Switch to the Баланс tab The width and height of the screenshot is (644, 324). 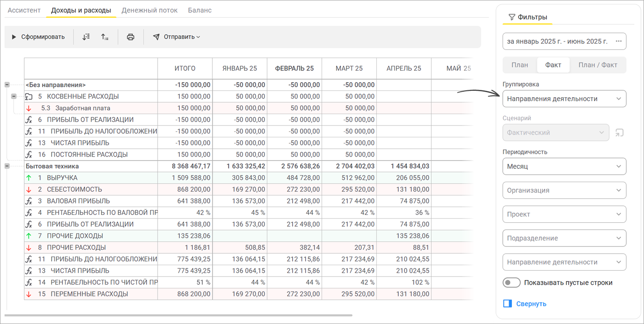pos(200,10)
